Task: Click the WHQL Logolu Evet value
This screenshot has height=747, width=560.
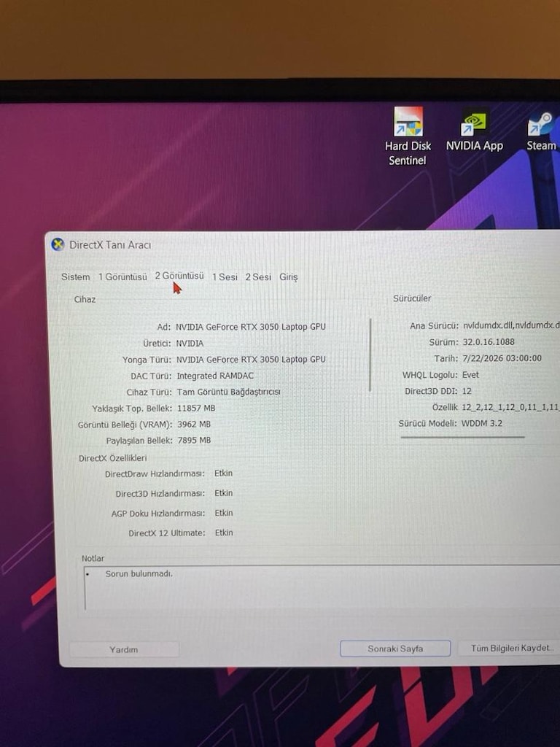Action: [470, 375]
